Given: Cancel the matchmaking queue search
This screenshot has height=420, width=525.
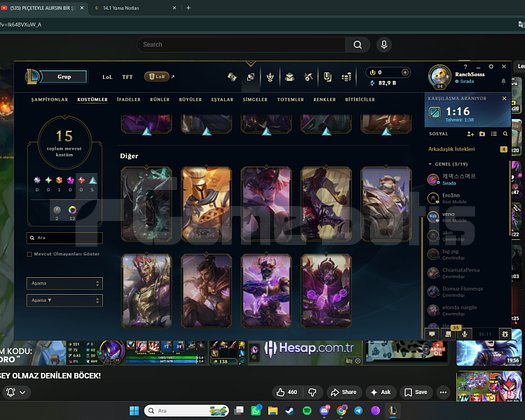Looking at the screenshot, I should 504,98.
